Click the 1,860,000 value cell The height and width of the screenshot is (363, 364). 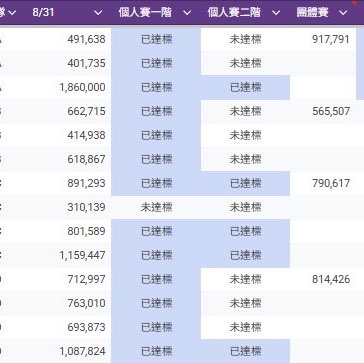coord(82,87)
